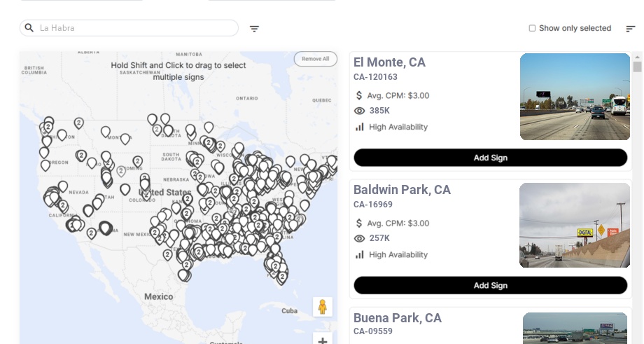Click El Monte CPM dollar icon
Screen dimensions: 644x344
point(360,95)
